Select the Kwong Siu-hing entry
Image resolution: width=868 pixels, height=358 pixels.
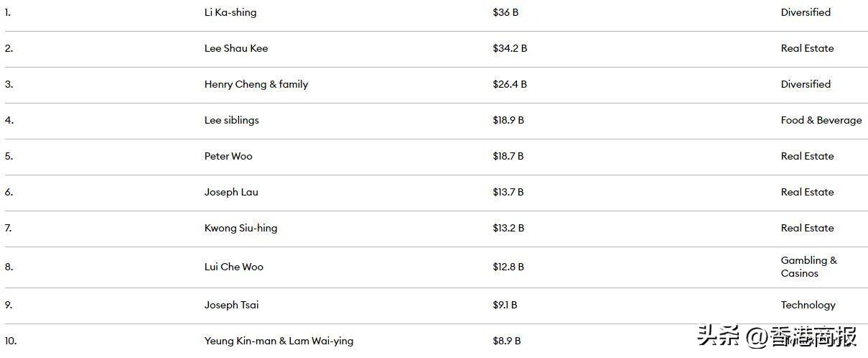point(241,228)
